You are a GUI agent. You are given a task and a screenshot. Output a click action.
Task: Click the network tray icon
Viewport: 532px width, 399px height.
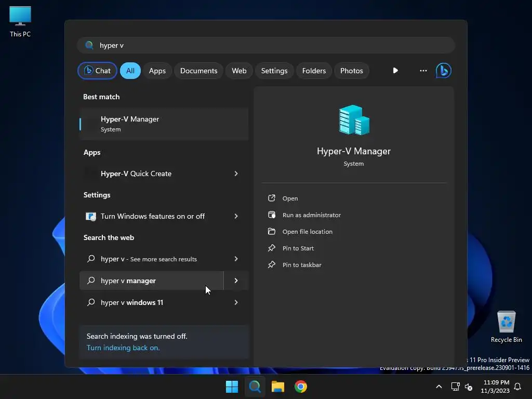tap(455, 387)
